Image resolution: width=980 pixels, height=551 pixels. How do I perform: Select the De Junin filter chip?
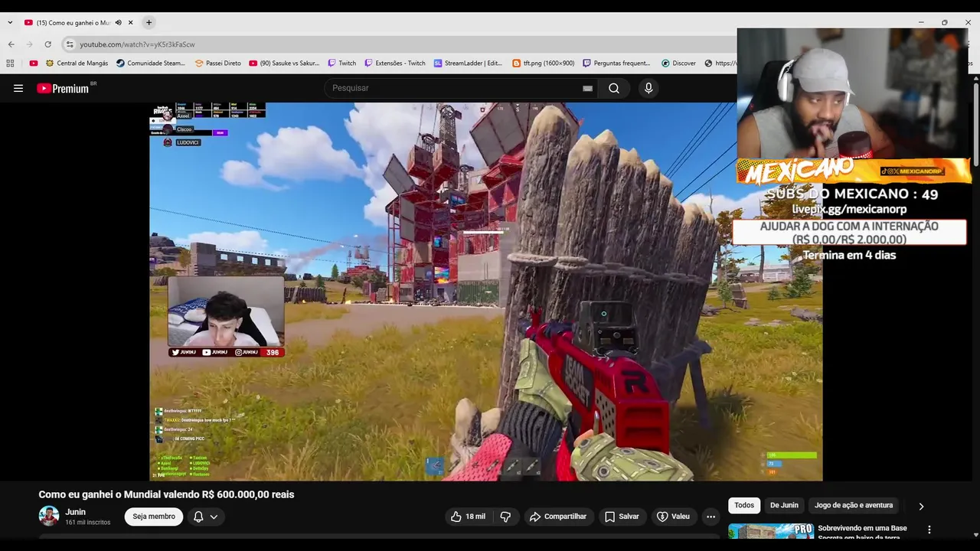tap(784, 505)
